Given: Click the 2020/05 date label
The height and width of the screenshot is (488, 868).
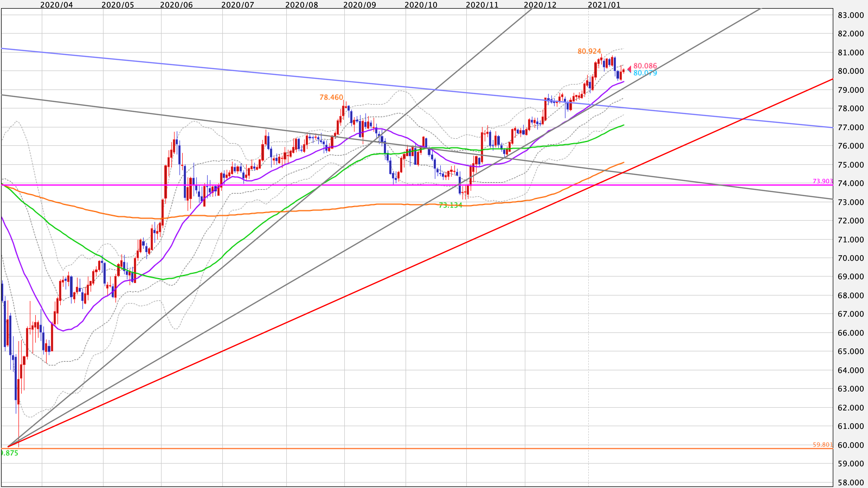Looking at the screenshot, I should (x=118, y=5).
